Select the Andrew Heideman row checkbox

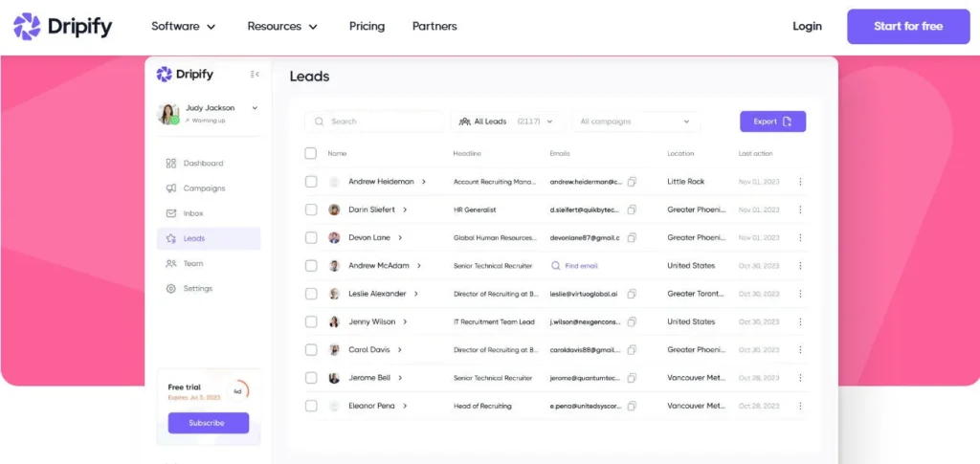[x=311, y=182]
